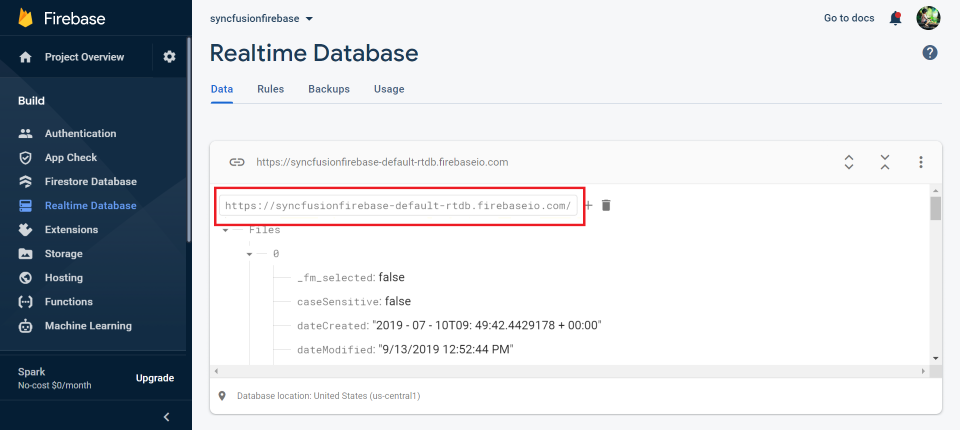The image size is (960, 430).
Task: Open Storage from sidebar
Action: coord(64,254)
